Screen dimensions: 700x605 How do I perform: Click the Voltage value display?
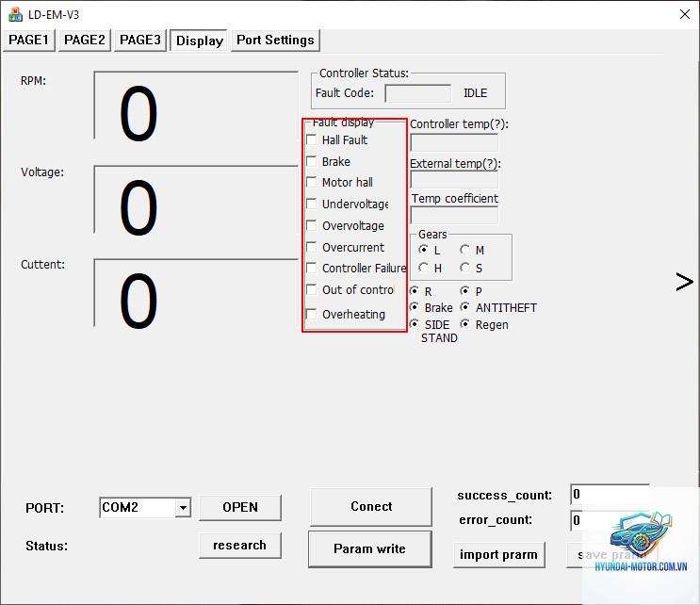(196, 200)
